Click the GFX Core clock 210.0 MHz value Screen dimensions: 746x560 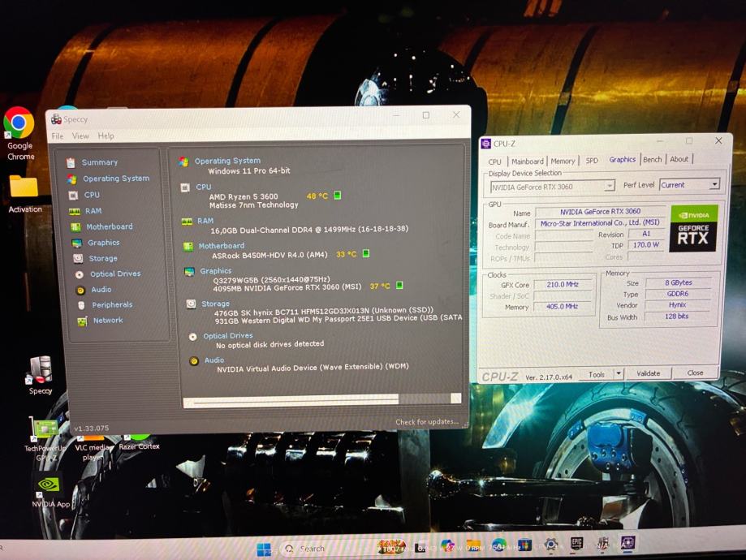pyautogui.click(x=563, y=284)
